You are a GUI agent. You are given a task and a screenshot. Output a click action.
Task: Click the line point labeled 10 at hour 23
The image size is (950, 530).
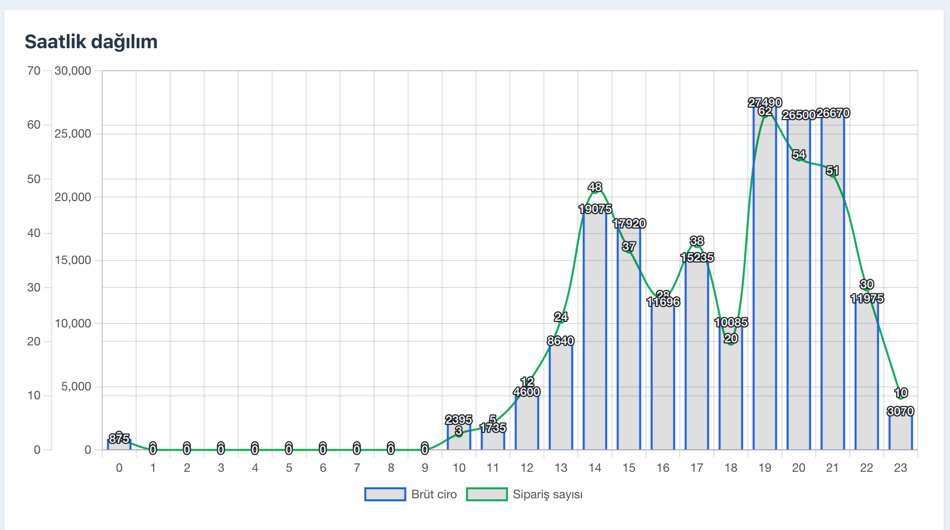coord(901,395)
